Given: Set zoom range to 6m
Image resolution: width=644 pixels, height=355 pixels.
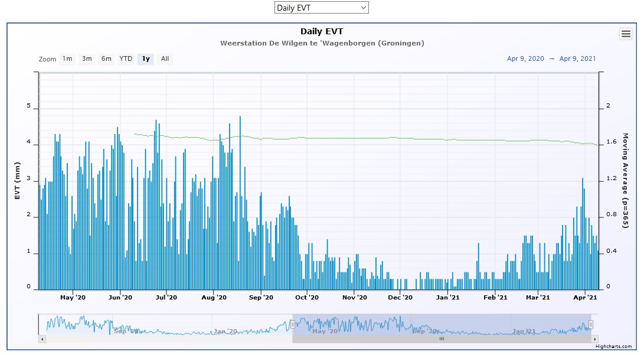Looking at the screenshot, I should pos(106,58).
